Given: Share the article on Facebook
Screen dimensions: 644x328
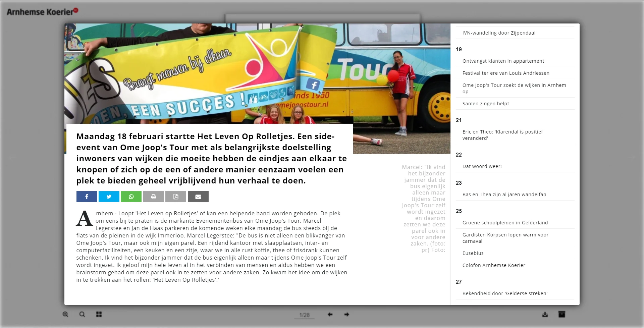Looking at the screenshot, I should click(x=87, y=197).
